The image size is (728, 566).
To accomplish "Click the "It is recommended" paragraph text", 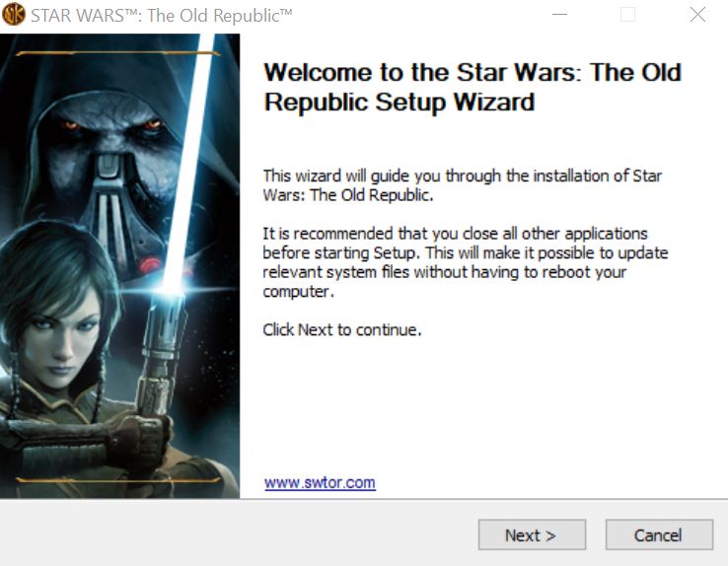I will (x=466, y=262).
